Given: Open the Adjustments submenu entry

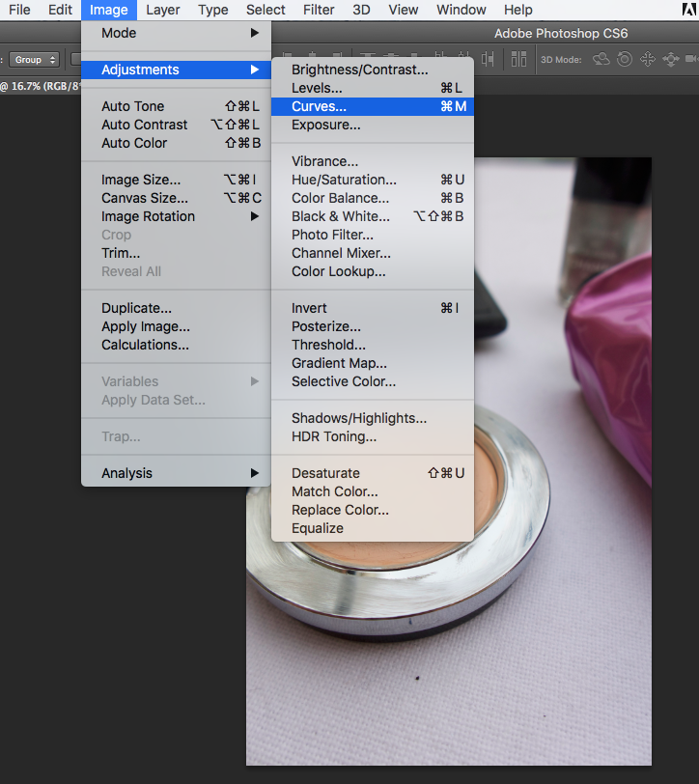Looking at the screenshot, I should 176,70.
